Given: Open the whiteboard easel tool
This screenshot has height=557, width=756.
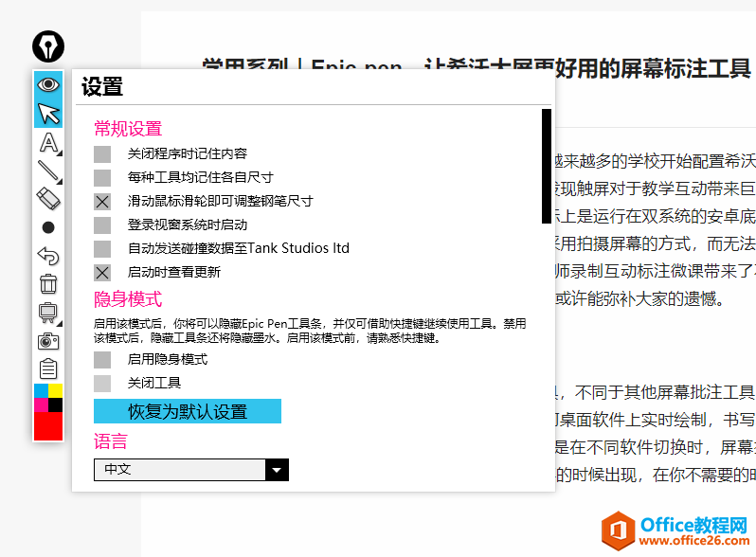Looking at the screenshot, I should tap(48, 313).
